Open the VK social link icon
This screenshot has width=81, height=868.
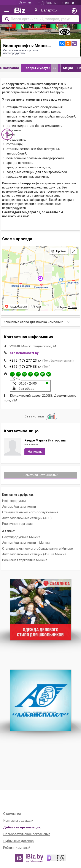click(x=62, y=43)
